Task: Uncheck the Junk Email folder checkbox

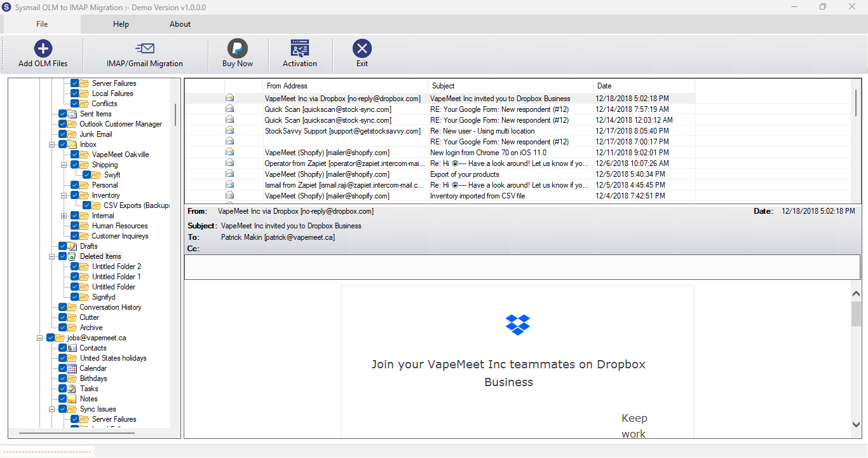Action: click(x=62, y=134)
